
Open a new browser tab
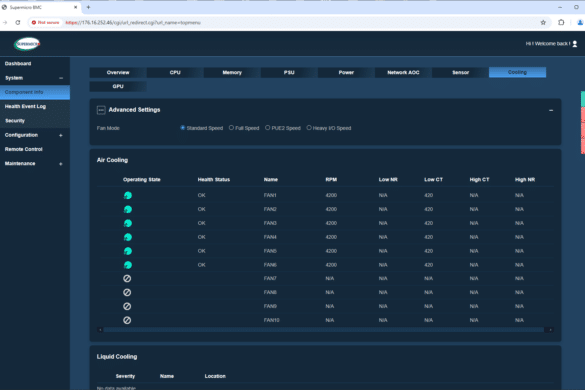point(88,7)
